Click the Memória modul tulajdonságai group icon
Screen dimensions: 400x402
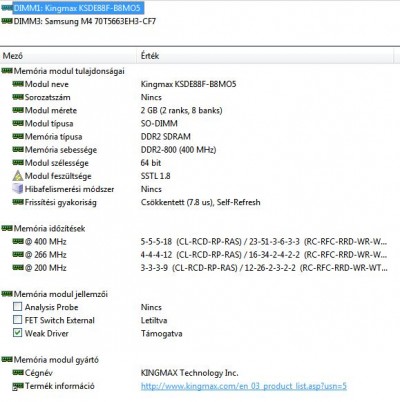tap(7, 71)
